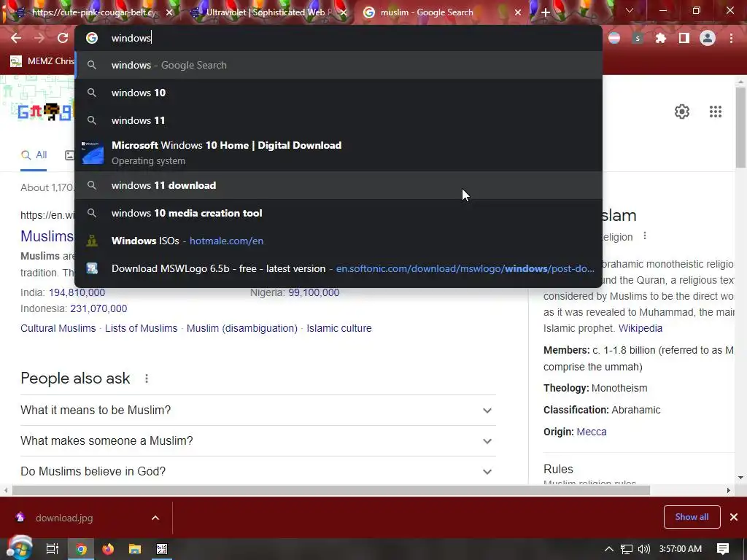Open the Mecca origin link

pyautogui.click(x=591, y=432)
